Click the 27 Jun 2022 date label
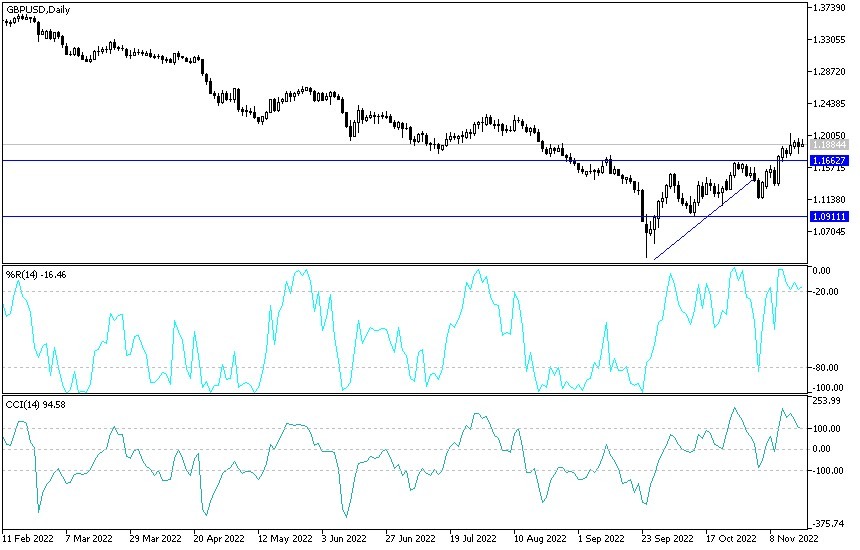 click(x=411, y=538)
